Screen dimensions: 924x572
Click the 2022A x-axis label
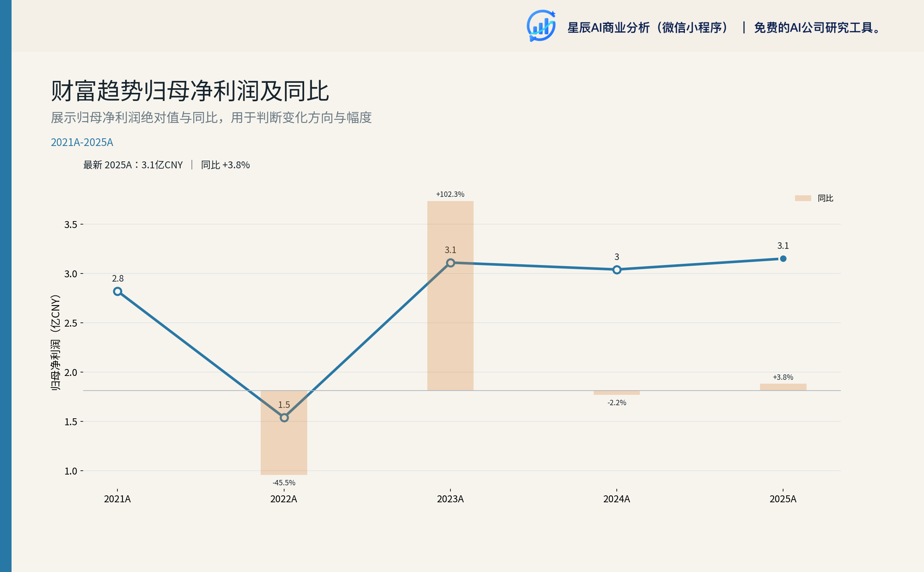[x=284, y=499]
